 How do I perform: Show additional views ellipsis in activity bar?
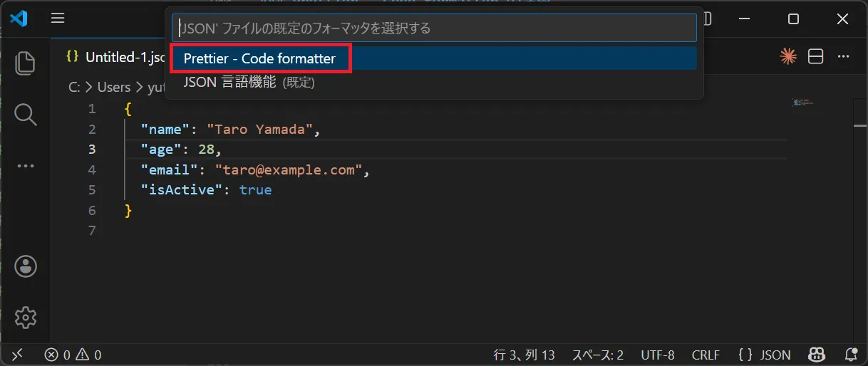26,166
